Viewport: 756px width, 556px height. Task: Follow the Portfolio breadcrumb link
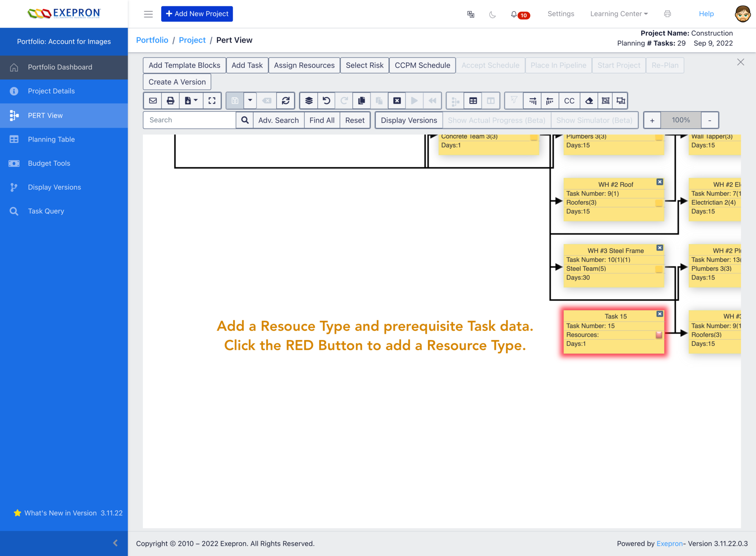click(x=152, y=40)
